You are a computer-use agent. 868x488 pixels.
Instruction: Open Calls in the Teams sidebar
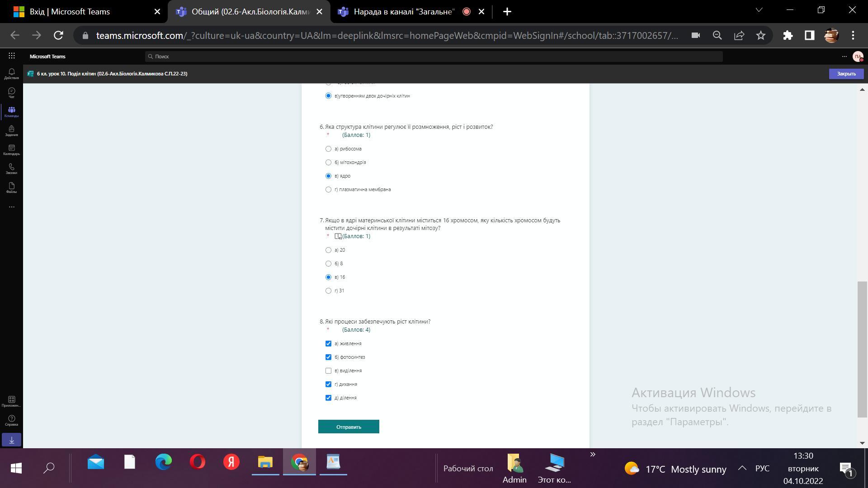click(x=11, y=169)
